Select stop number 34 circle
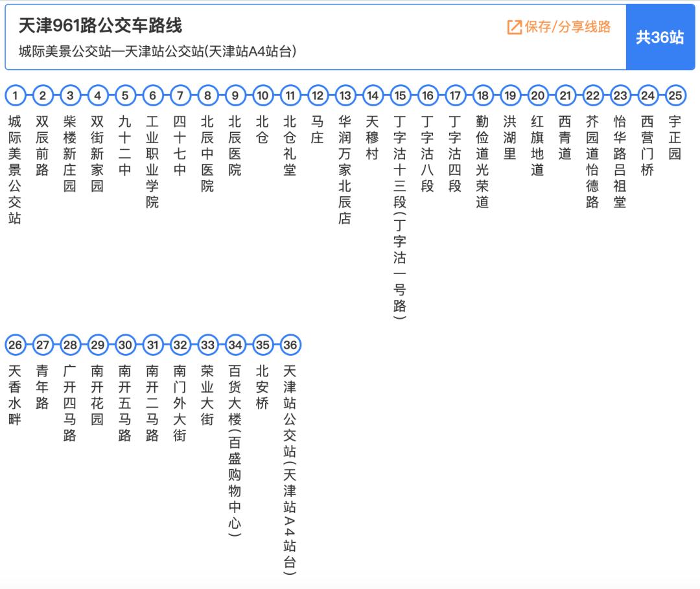 pyautogui.click(x=235, y=345)
